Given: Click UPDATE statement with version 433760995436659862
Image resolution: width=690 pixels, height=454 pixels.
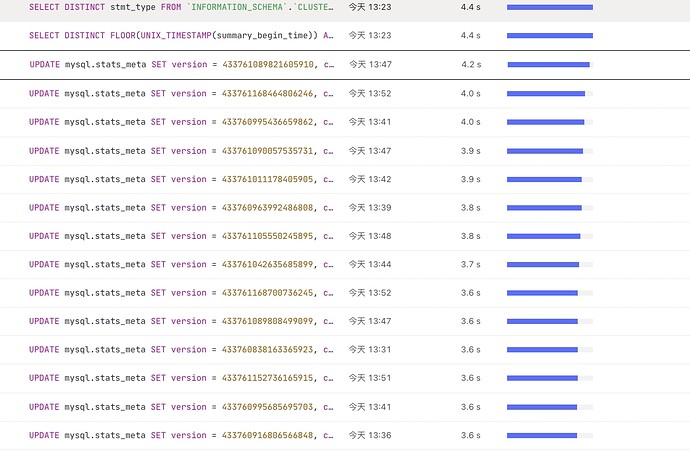Looking at the screenshot, I should 180,122.
